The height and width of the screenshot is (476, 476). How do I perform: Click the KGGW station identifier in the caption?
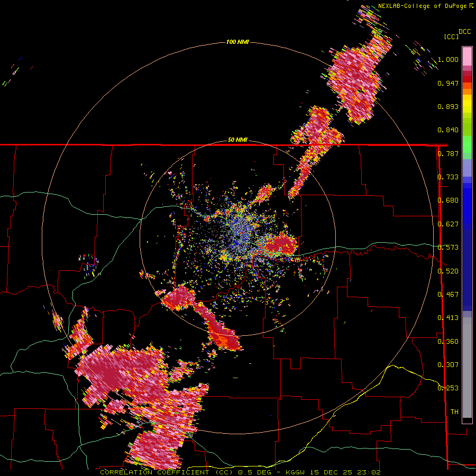tap(295, 472)
